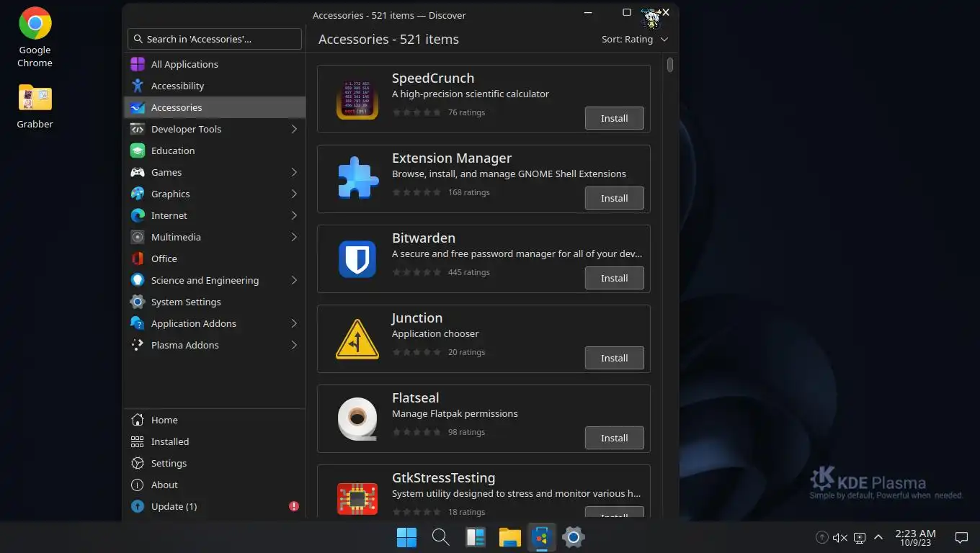Click the GtkStressTesting title text
This screenshot has width=980, height=553.
tap(443, 477)
